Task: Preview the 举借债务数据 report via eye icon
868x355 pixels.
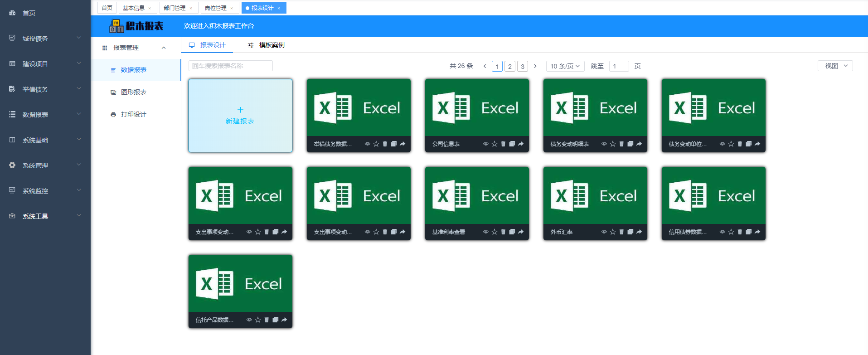Action: coord(367,144)
